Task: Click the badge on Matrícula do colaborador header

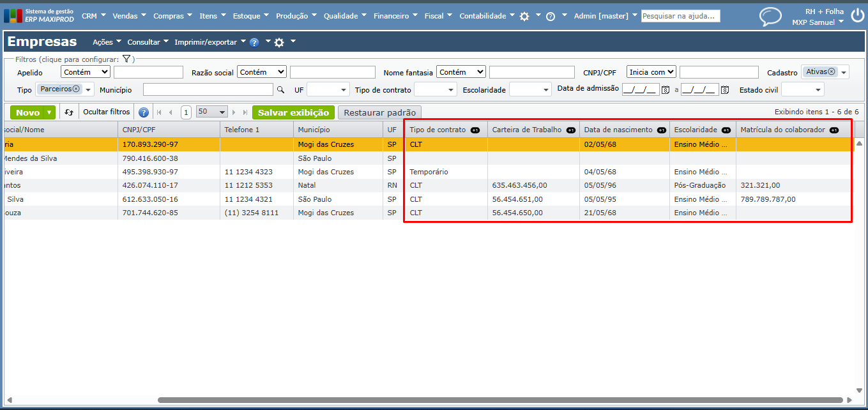Action: click(x=834, y=130)
